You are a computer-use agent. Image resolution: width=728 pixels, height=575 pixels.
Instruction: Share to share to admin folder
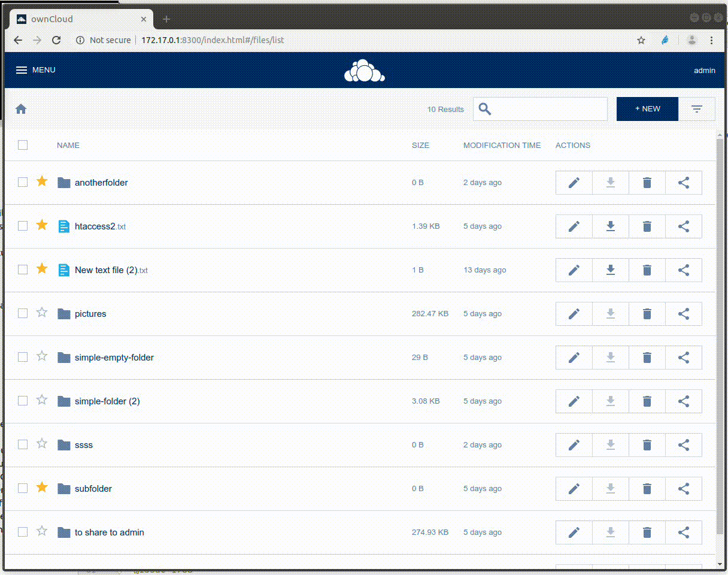click(684, 532)
